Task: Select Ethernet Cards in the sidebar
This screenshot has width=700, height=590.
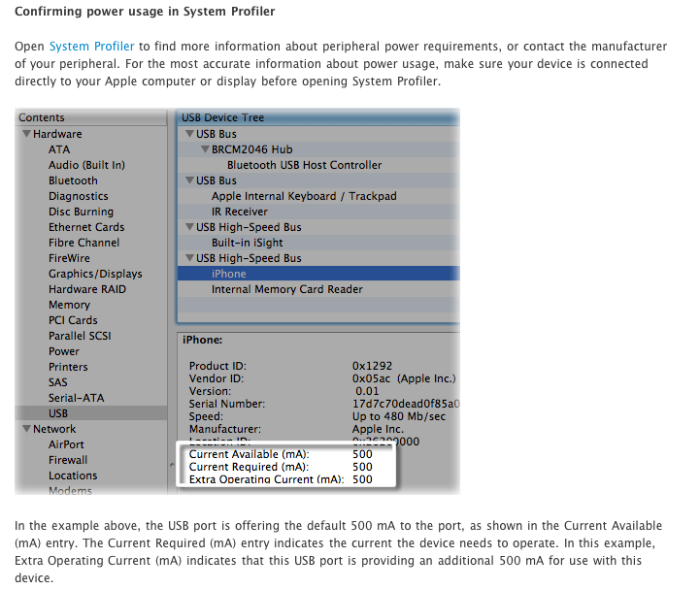Action: click(86, 227)
